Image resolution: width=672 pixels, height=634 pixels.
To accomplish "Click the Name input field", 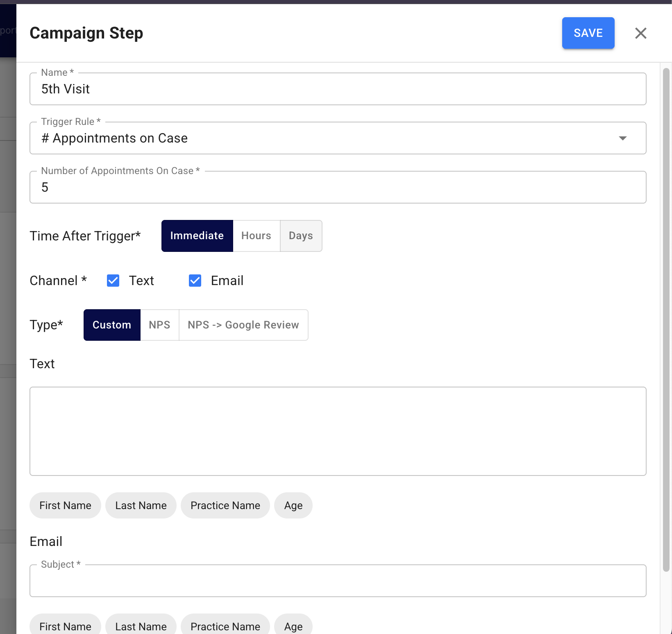I will click(x=338, y=89).
